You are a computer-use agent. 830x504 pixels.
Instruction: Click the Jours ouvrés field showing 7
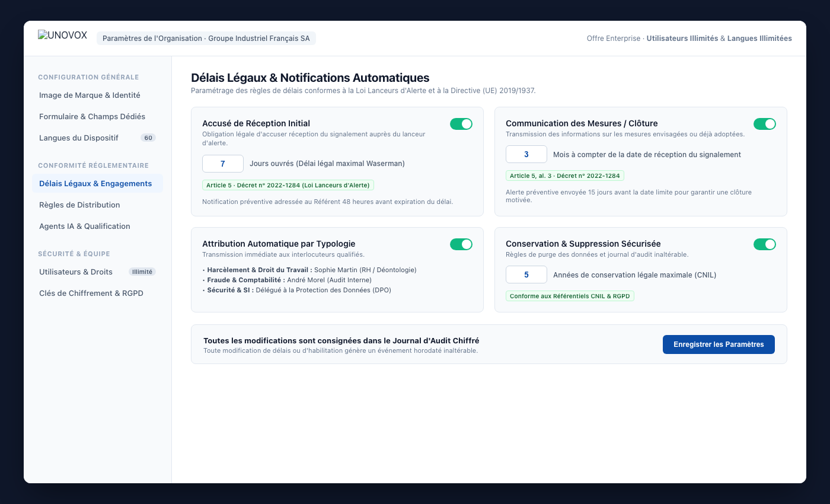[x=223, y=164]
